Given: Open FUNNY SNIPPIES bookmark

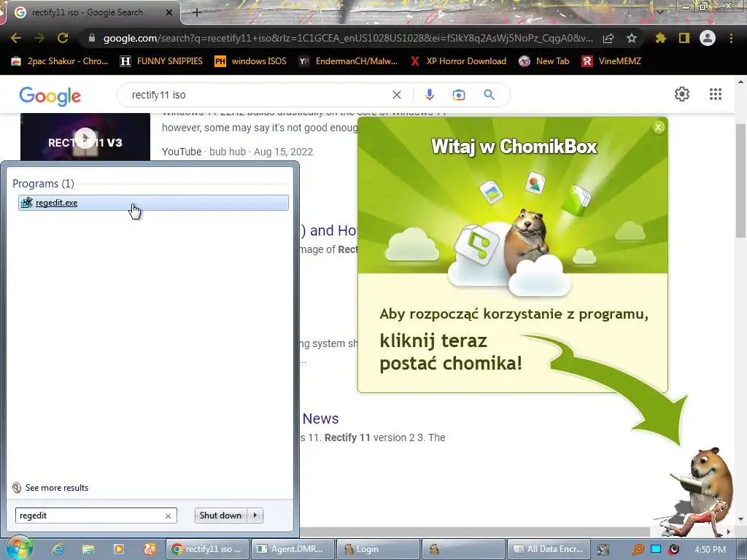Looking at the screenshot, I should point(161,61).
